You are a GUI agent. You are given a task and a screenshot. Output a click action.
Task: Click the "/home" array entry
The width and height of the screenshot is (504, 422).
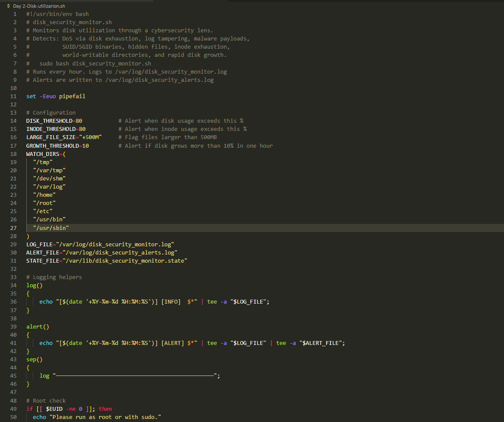coord(44,195)
